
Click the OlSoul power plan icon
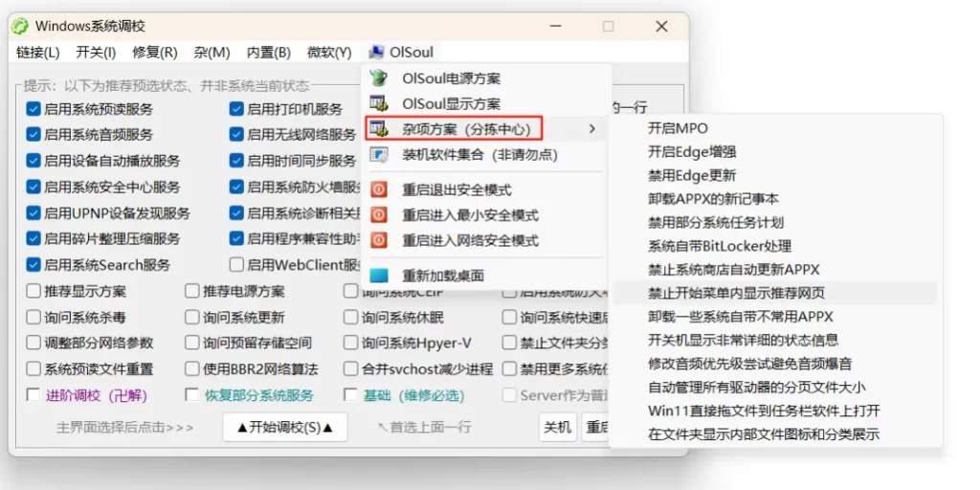379,78
